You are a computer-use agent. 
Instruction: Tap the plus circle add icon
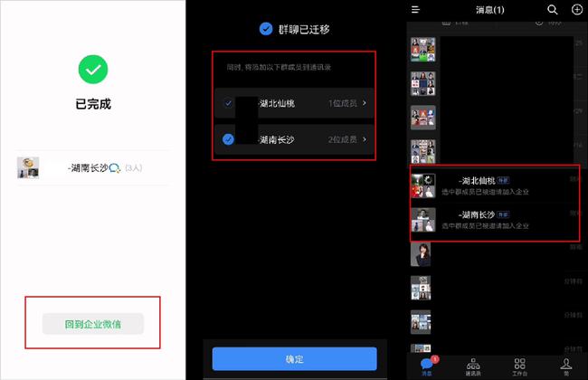[x=577, y=9]
